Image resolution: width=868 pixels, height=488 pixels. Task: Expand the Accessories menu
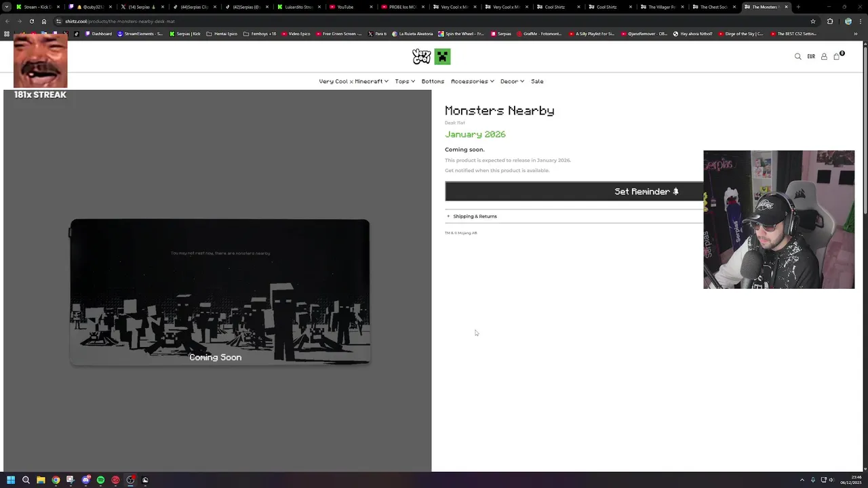coord(472,81)
